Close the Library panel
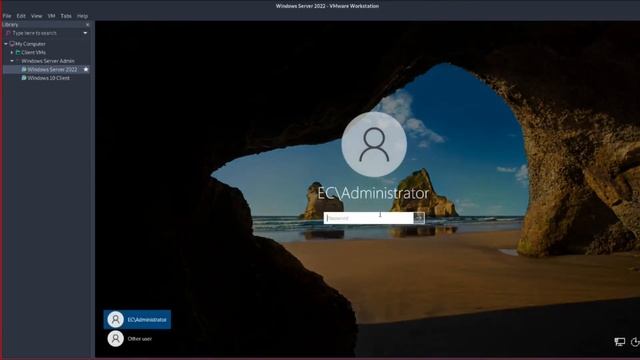The height and width of the screenshot is (360, 640). click(x=87, y=24)
